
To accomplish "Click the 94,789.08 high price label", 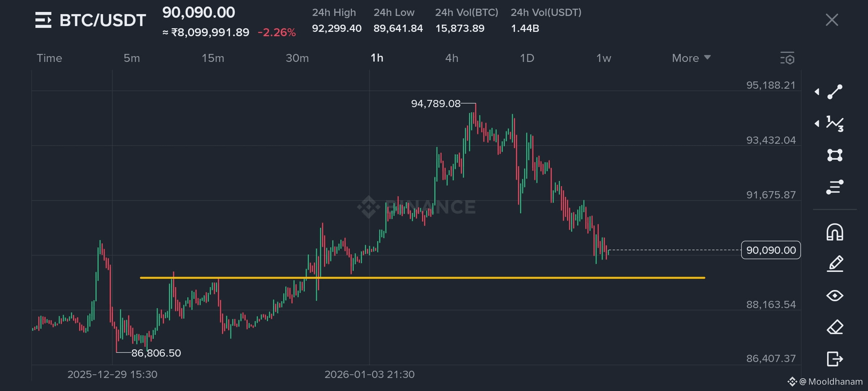I will point(436,104).
